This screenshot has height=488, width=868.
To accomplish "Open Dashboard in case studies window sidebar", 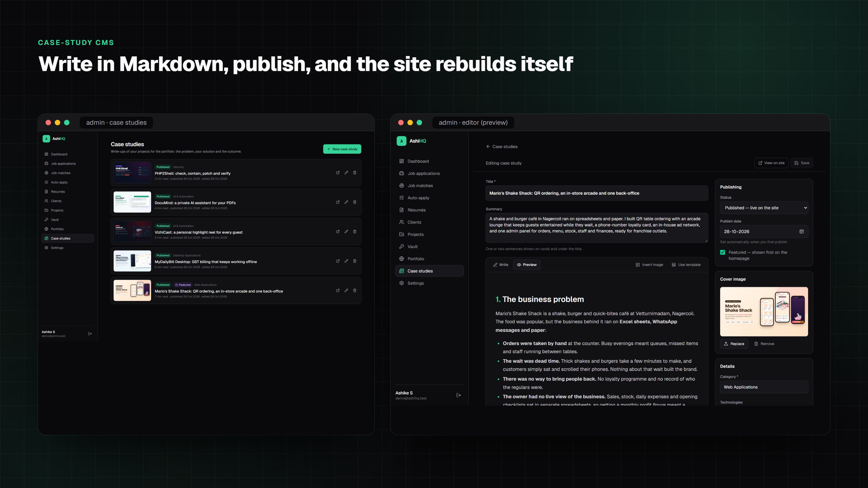I will (x=68, y=154).
